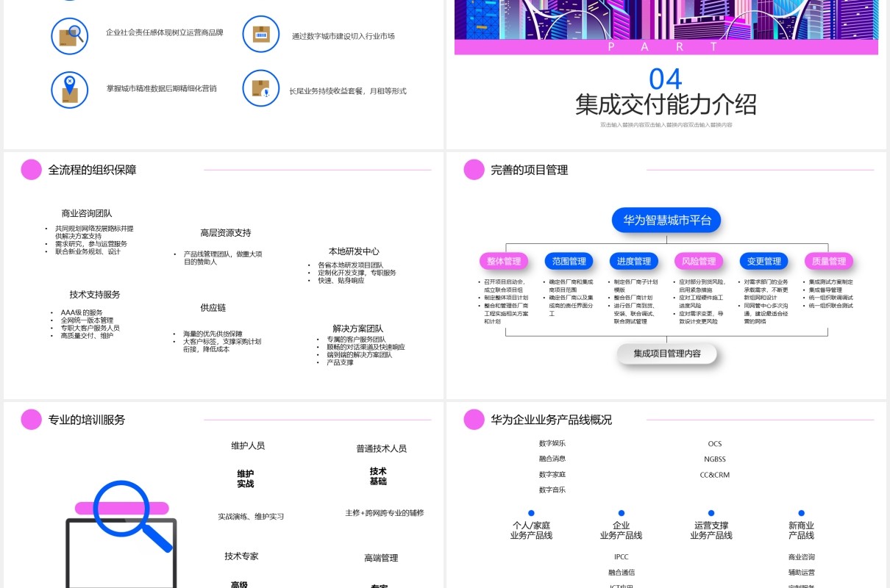
Task: Click the label 普通技术人员
Action: pos(381,448)
